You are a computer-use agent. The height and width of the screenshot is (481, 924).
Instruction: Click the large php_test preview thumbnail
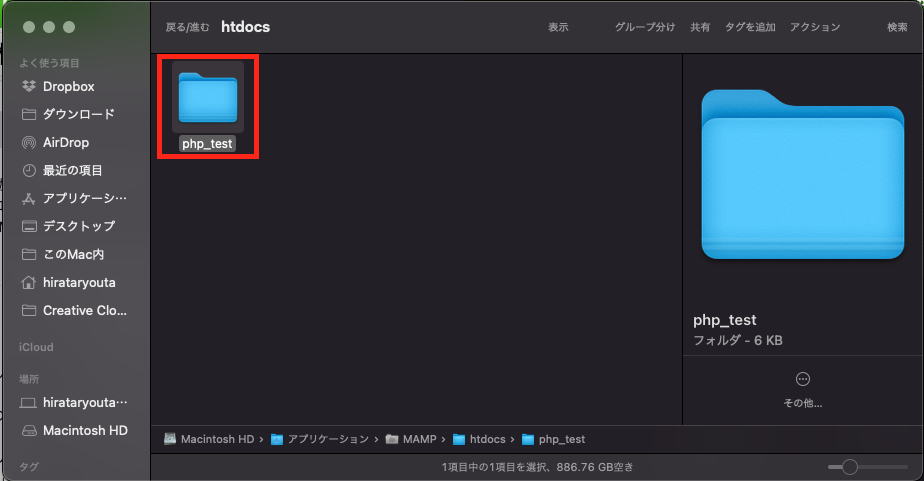point(803,174)
